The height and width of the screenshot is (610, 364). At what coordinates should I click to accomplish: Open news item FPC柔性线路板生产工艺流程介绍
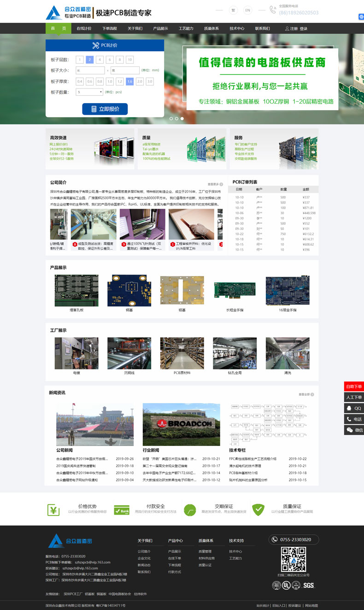coord(253,459)
